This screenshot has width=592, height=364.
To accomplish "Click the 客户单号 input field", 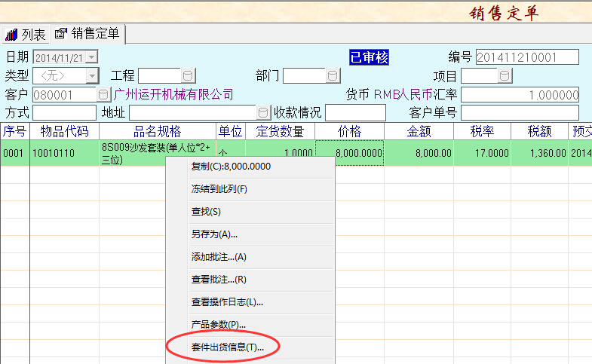I will click(x=520, y=112).
